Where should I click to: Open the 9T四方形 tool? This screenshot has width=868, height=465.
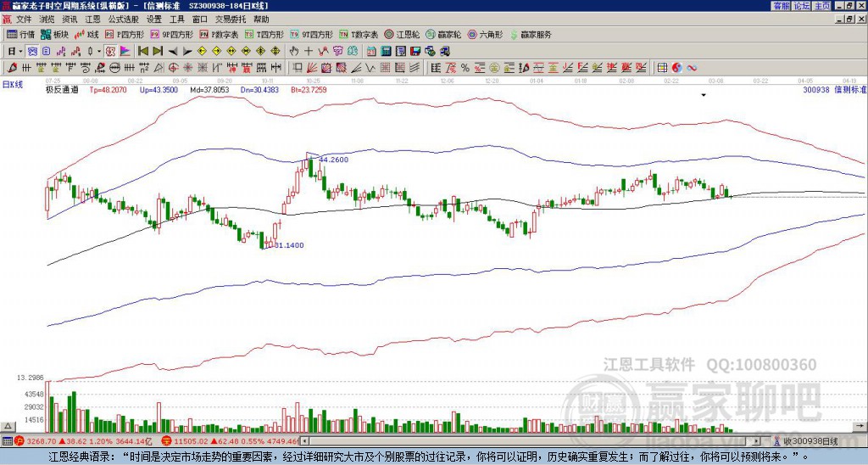pyautogui.click(x=312, y=34)
